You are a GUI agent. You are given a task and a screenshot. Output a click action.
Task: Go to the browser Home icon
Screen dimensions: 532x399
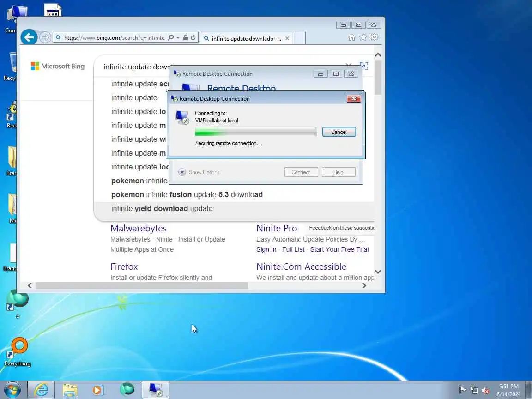tap(352, 37)
